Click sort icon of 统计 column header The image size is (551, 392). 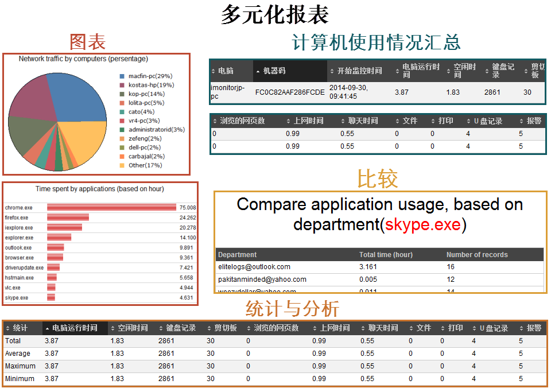(x=7, y=328)
